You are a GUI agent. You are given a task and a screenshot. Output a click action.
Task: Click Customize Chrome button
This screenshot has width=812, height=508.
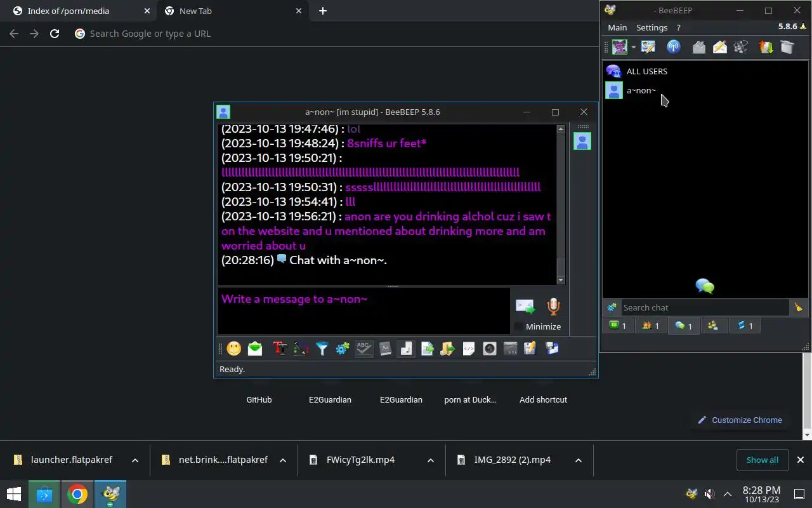pyautogui.click(x=740, y=420)
